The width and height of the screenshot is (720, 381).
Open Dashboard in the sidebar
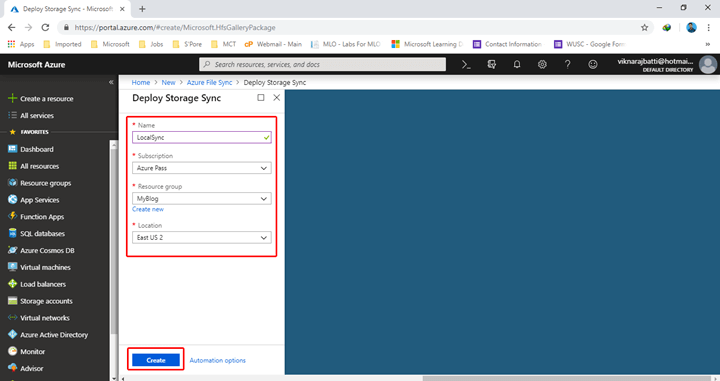pyautogui.click(x=31, y=149)
